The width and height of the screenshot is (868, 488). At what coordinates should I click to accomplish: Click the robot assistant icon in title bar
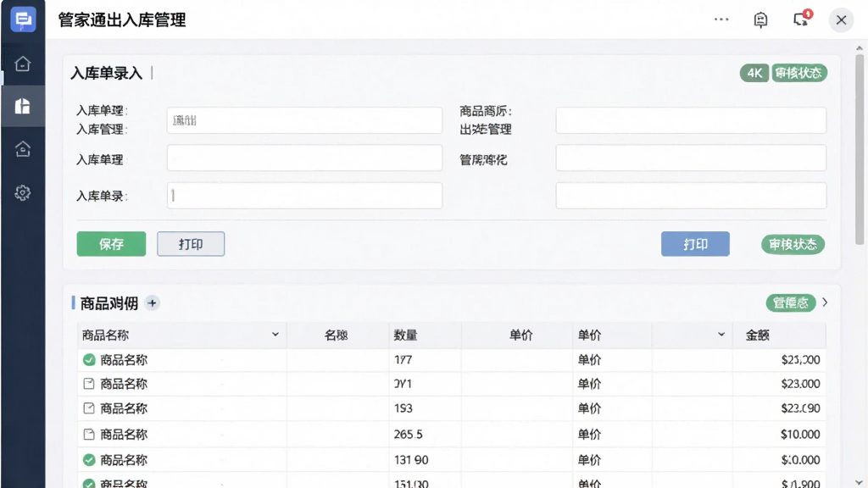[760, 20]
